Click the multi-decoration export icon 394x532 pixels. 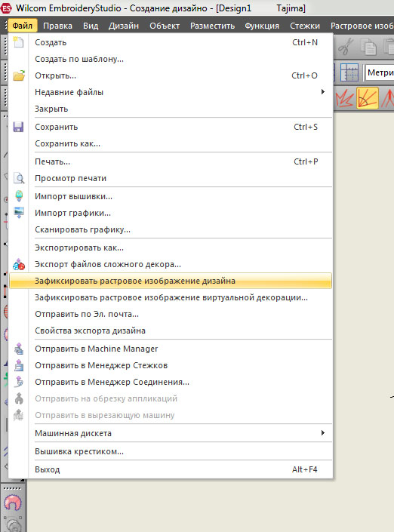[19, 264]
